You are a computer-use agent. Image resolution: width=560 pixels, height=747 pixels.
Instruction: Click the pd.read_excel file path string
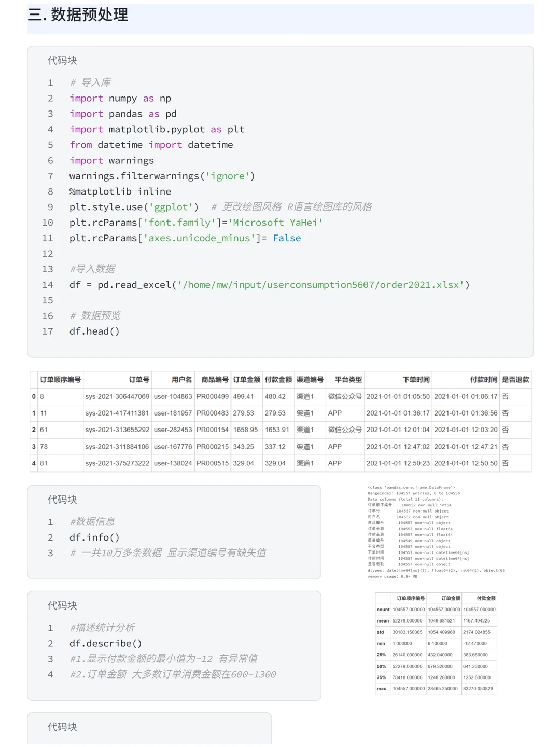click(320, 285)
